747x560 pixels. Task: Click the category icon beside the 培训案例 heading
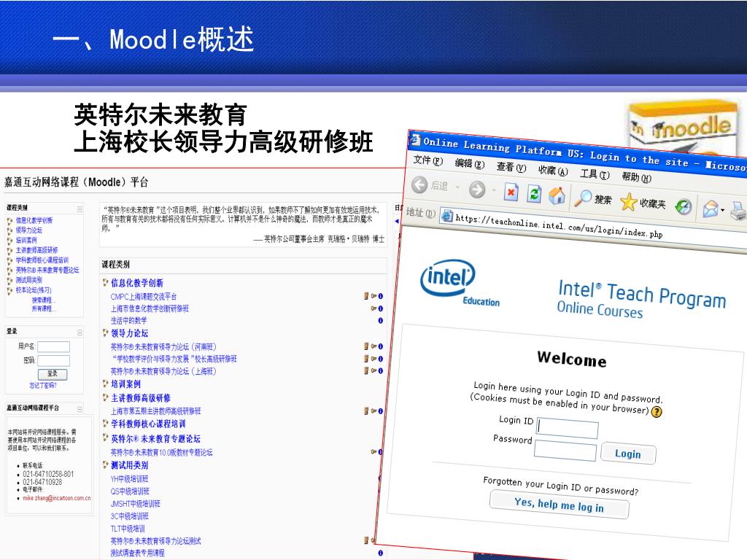[x=105, y=384]
